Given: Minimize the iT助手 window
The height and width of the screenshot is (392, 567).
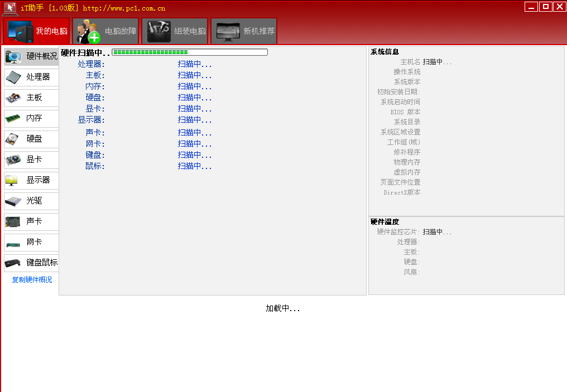Looking at the screenshot, I should tap(531, 7).
